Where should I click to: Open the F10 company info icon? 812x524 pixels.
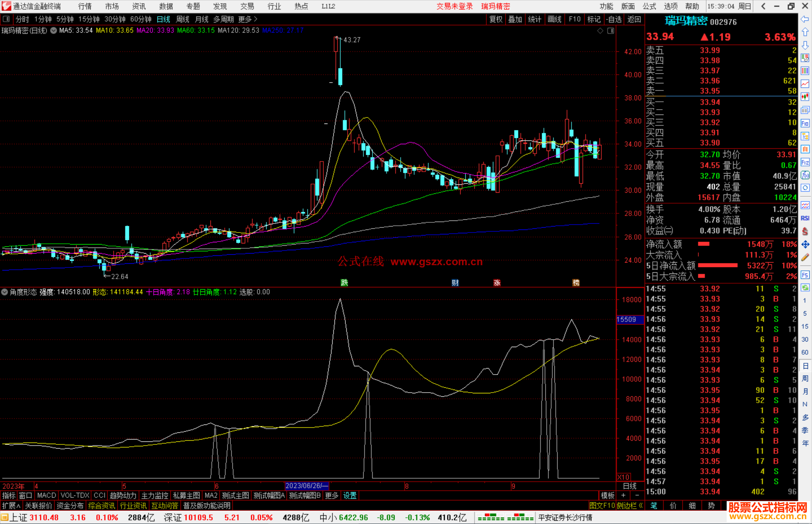(805, 123)
